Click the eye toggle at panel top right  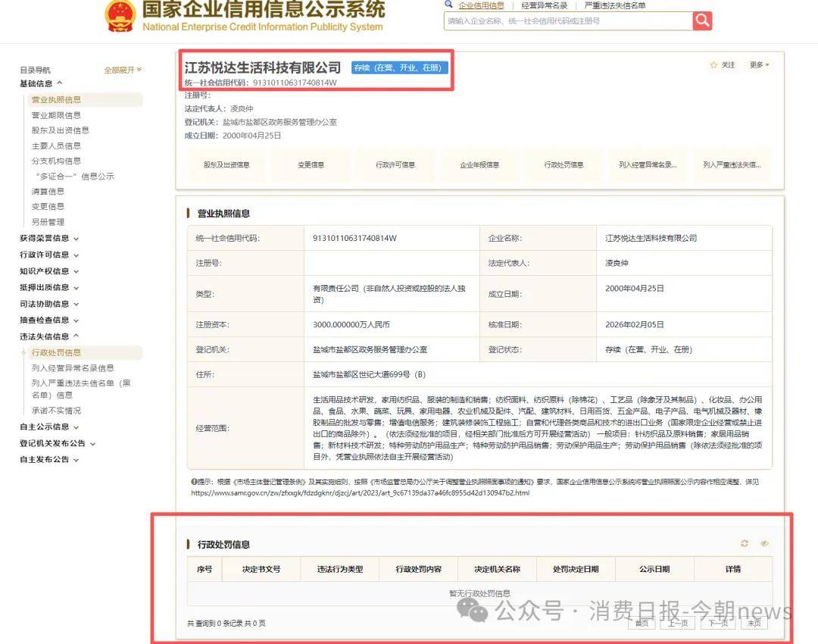(764, 543)
